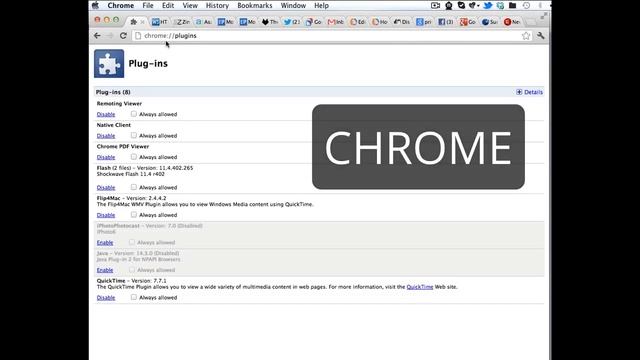
Task: Disable the Flash plug-in
Action: click(106, 188)
